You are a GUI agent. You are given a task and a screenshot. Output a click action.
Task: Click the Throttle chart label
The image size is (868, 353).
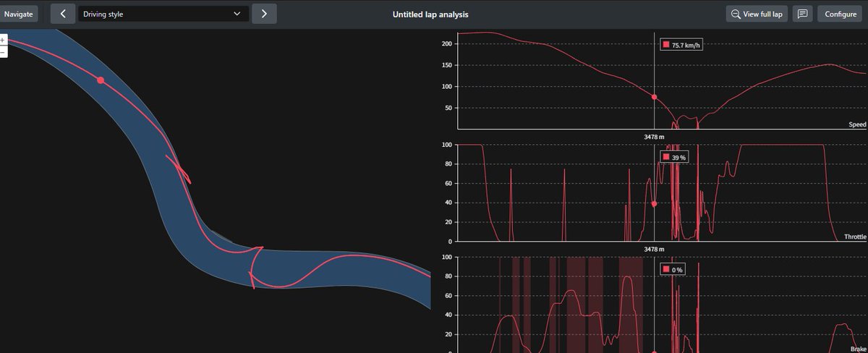(855, 237)
